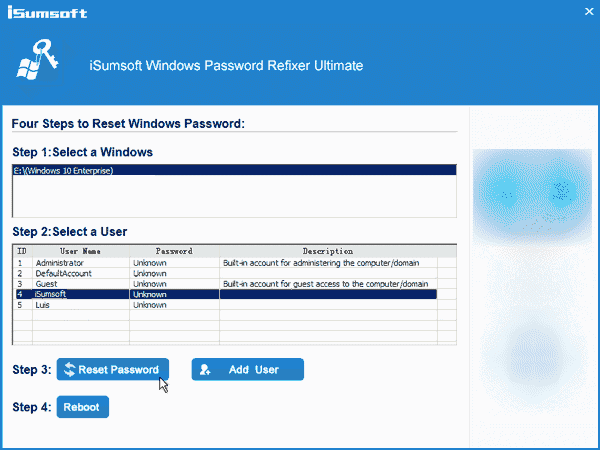
Task: Click the iSumsoft brand logo
Action: click(x=47, y=12)
